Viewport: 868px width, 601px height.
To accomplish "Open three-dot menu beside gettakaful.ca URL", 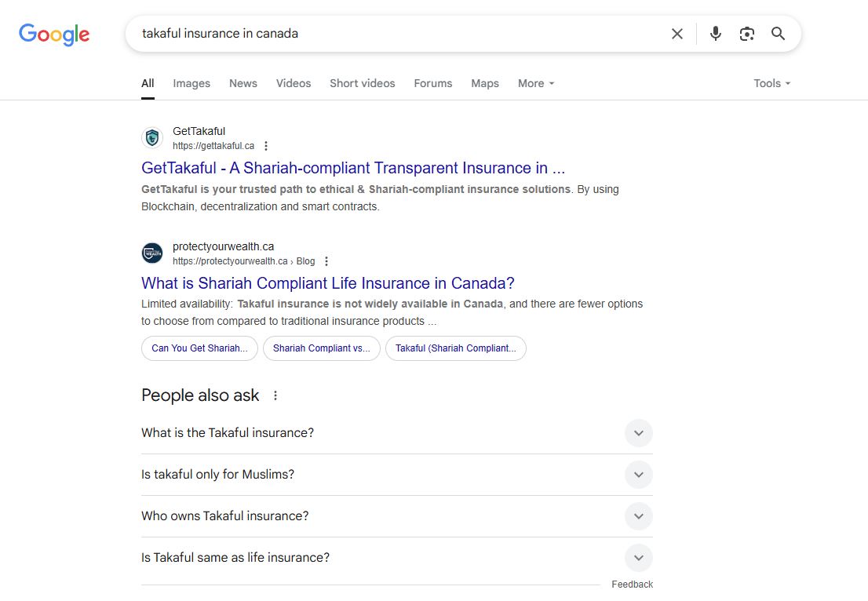I will [x=266, y=146].
